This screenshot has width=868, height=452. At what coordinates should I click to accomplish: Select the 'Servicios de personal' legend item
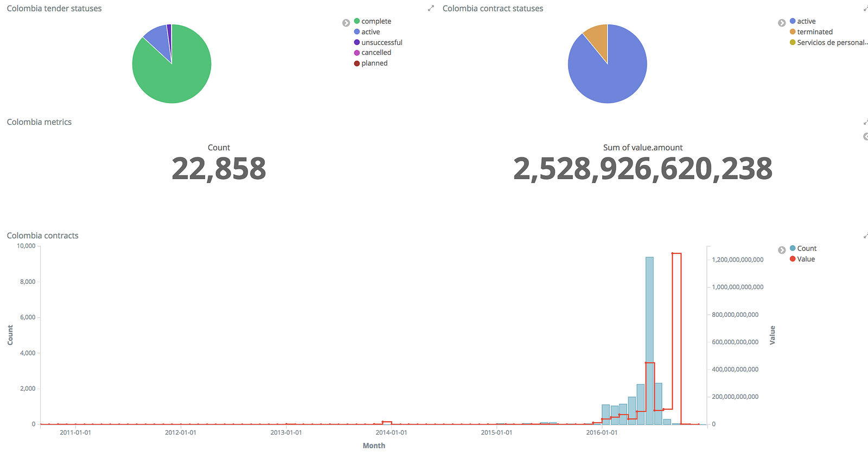828,42
